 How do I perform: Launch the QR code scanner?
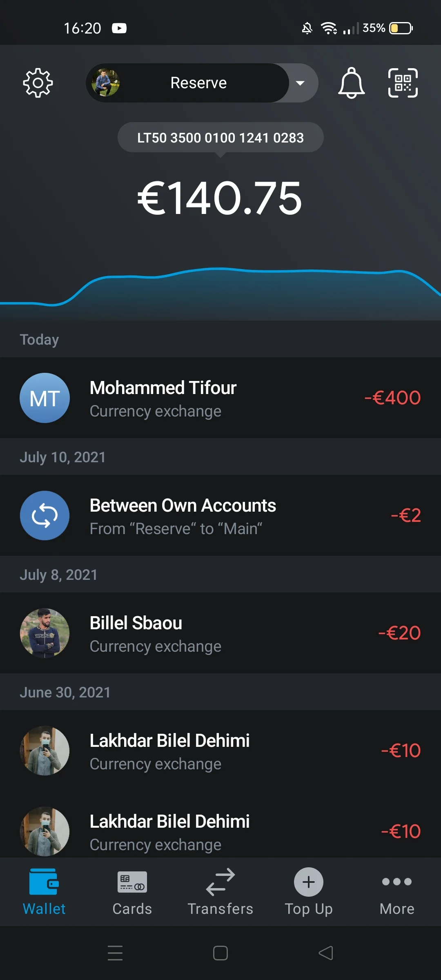point(403,83)
